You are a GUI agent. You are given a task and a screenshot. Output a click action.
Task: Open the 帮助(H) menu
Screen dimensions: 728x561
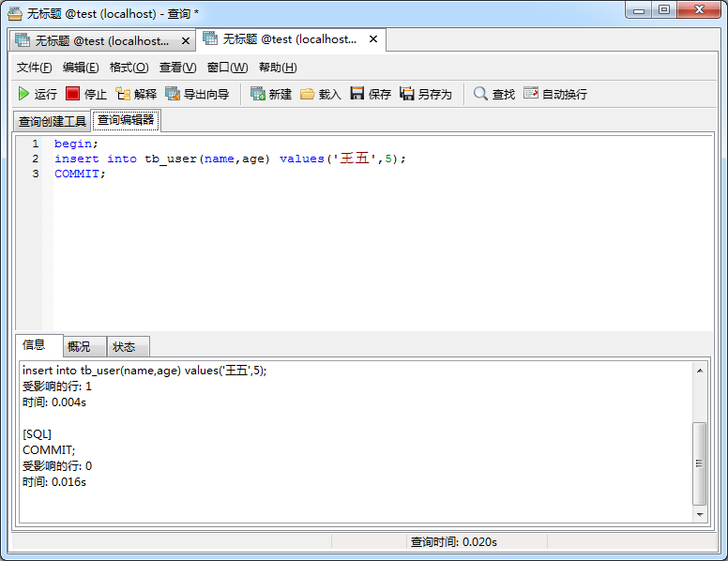pos(278,68)
